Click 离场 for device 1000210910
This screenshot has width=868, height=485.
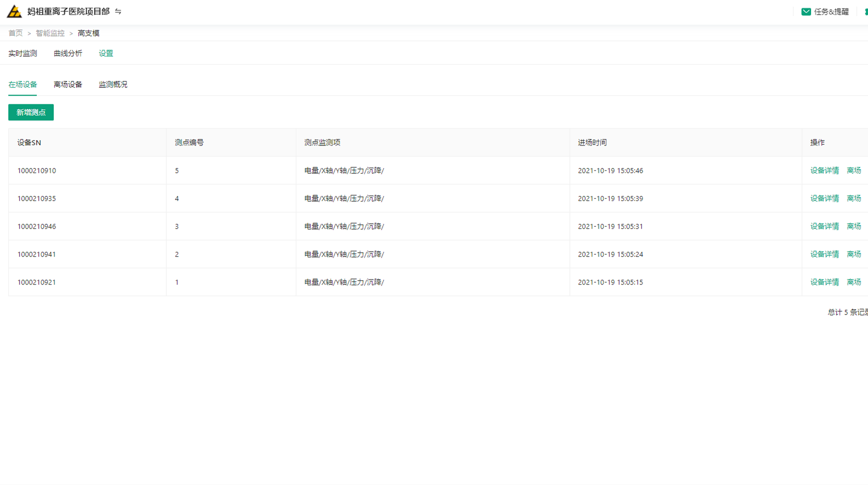[x=854, y=170]
